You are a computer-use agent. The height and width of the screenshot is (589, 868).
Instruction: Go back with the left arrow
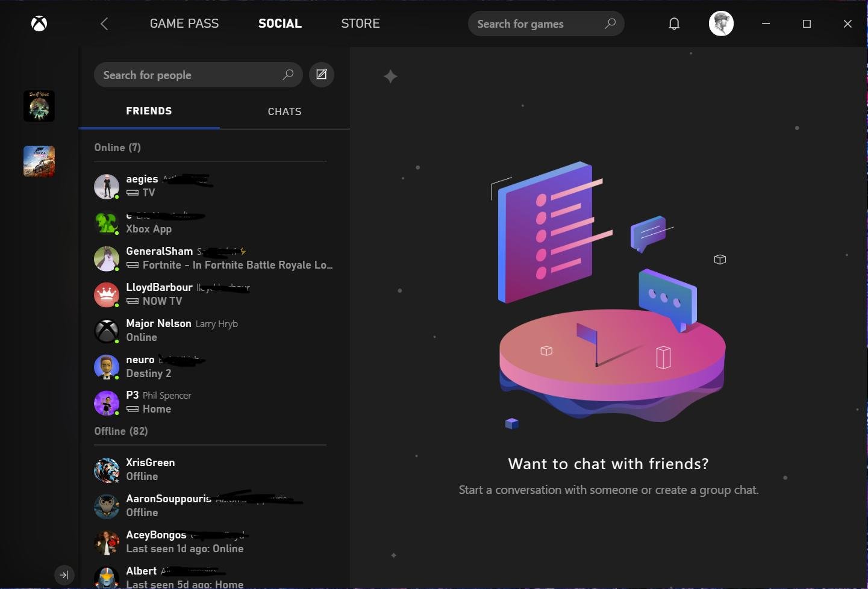[104, 23]
